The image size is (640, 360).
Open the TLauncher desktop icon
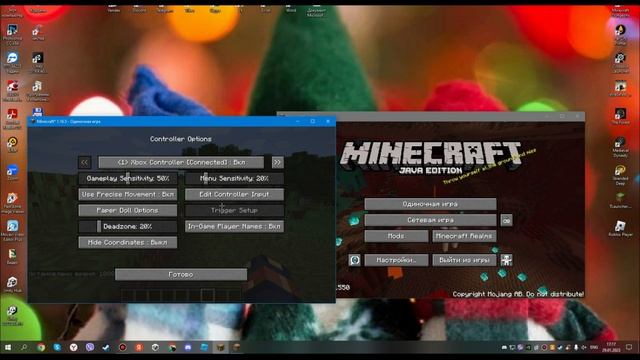[620, 200]
